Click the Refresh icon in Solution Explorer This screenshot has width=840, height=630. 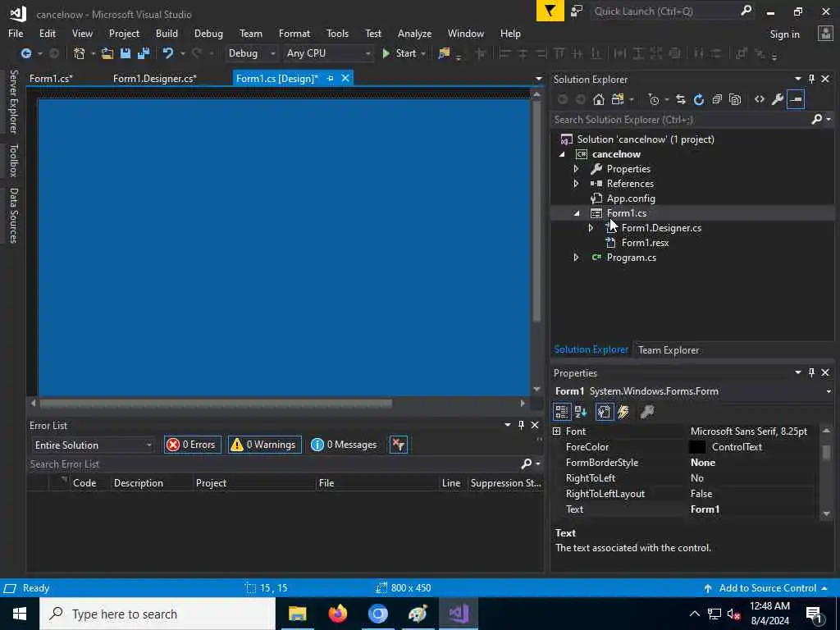click(x=699, y=99)
